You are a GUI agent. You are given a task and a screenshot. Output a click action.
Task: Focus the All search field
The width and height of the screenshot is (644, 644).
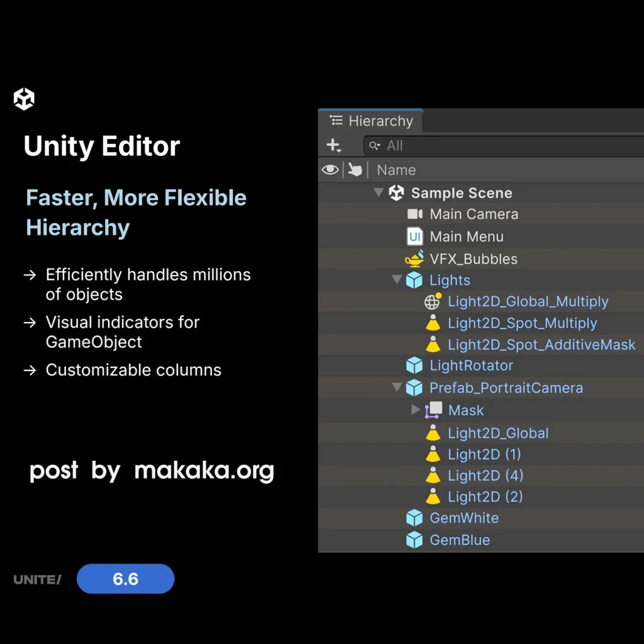point(504,145)
